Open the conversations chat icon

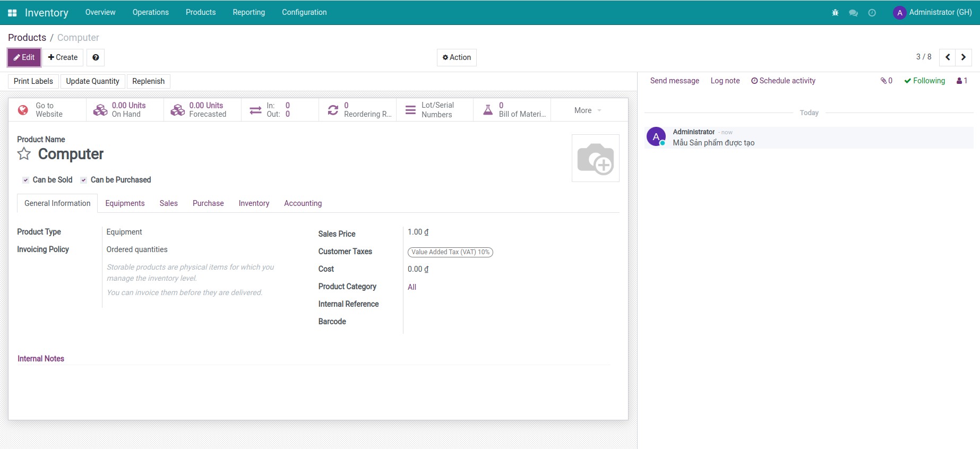click(853, 13)
